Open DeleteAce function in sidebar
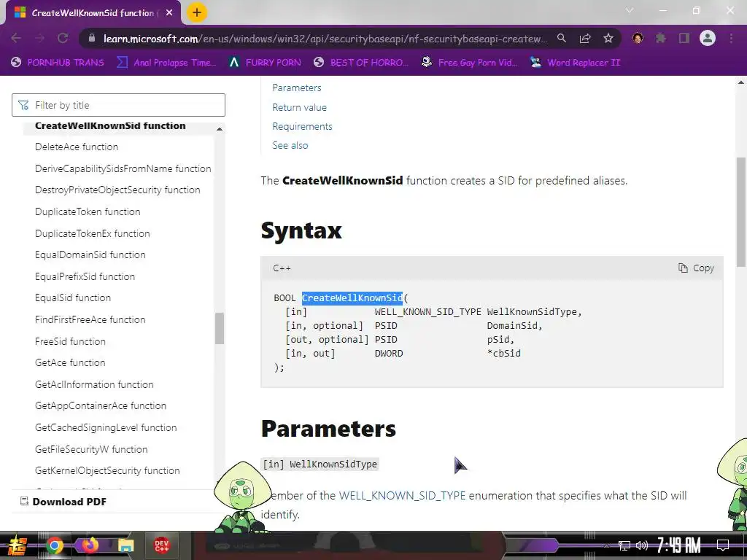Screen dimensions: 747x560 [76, 147]
